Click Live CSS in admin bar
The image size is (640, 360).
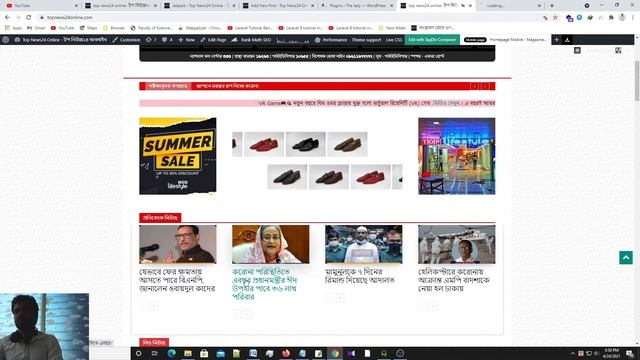(x=394, y=40)
